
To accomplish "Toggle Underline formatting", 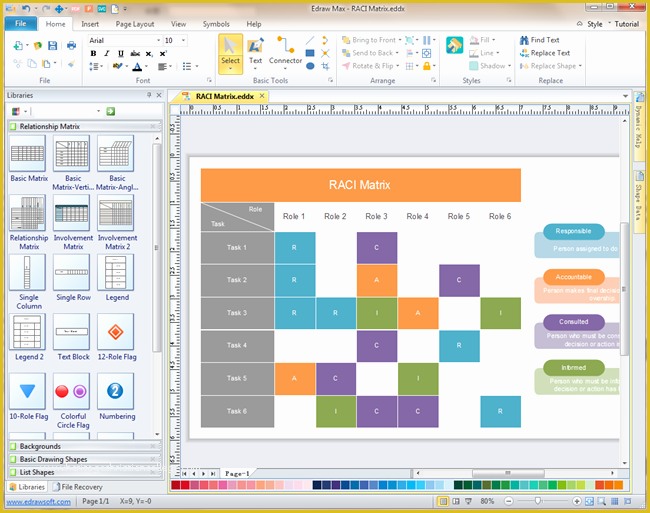I will pos(121,53).
